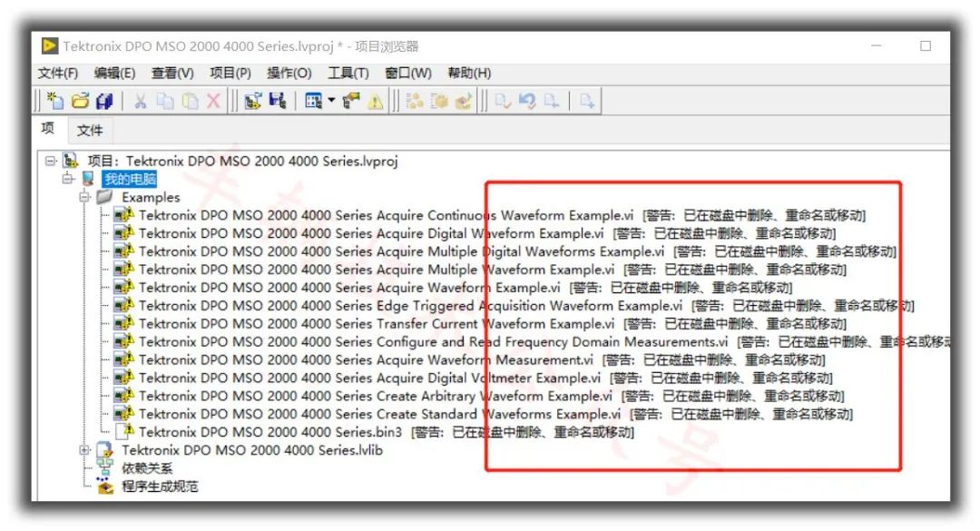Click the third greyed build toolbar icon

[464, 101]
